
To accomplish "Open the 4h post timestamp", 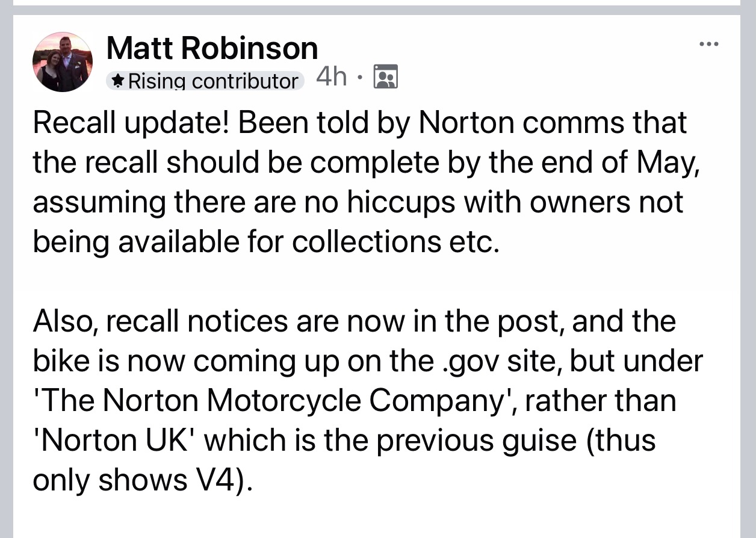I will 331,76.
